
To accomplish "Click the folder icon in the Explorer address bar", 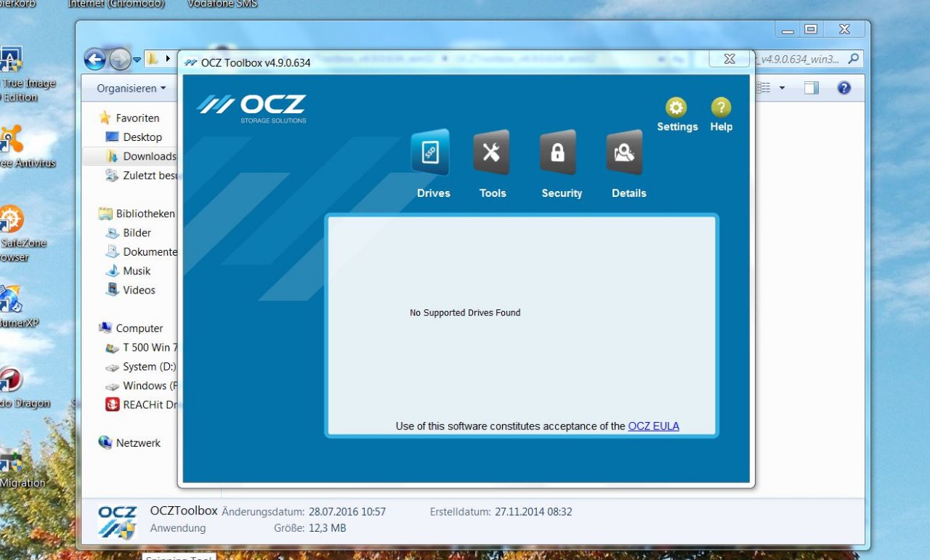I will 153,59.
